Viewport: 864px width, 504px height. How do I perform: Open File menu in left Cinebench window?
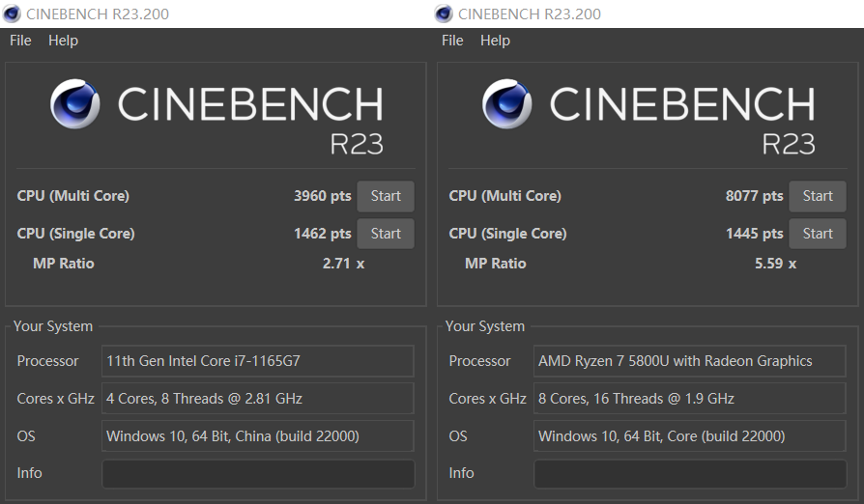coord(20,41)
